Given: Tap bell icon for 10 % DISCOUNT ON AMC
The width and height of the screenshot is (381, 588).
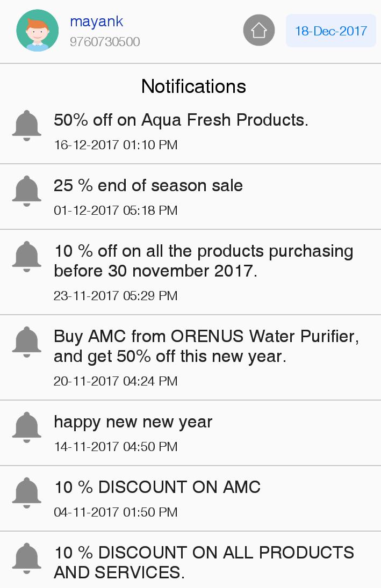Looking at the screenshot, I should 27,493.
